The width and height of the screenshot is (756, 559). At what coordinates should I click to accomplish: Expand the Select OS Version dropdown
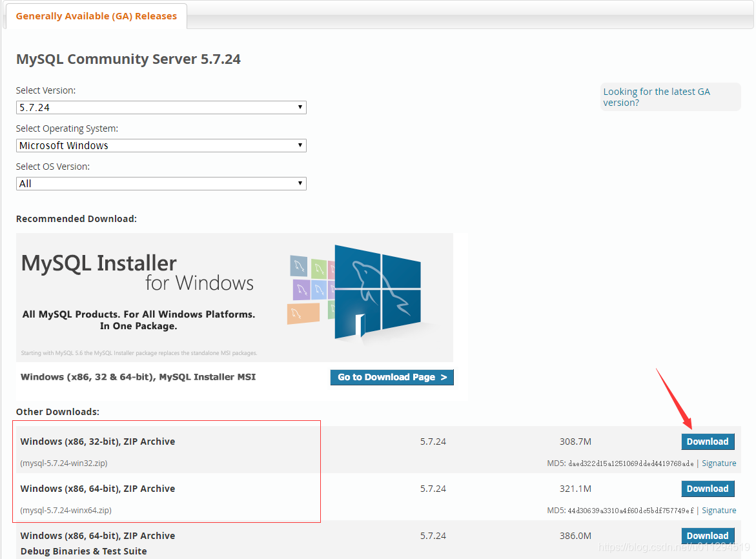(160, 183)
